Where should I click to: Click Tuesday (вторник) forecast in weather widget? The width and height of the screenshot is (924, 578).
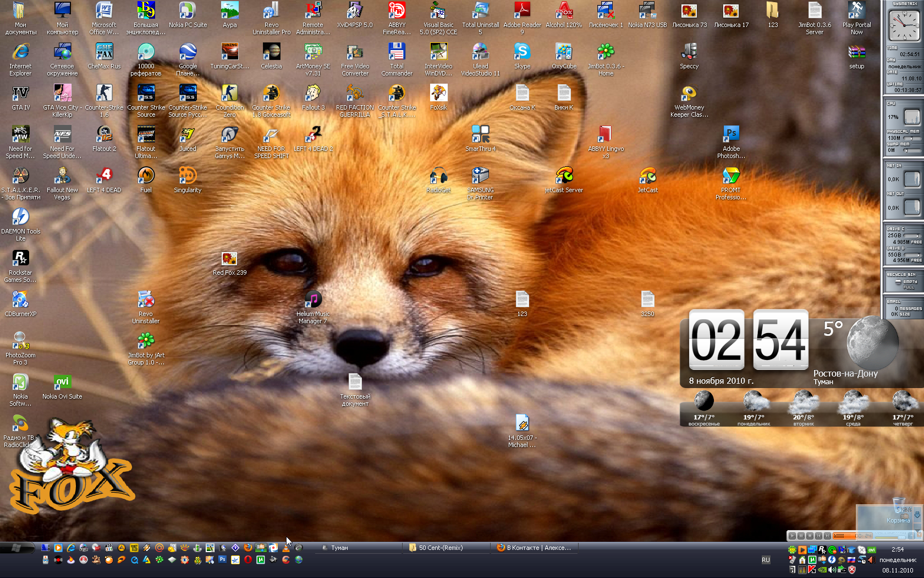[804, 406]
